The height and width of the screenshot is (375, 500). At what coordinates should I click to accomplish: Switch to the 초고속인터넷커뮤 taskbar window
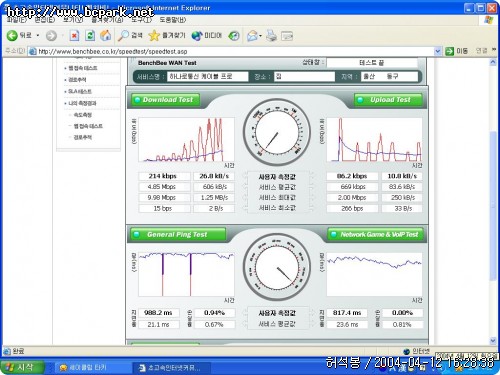171,368
